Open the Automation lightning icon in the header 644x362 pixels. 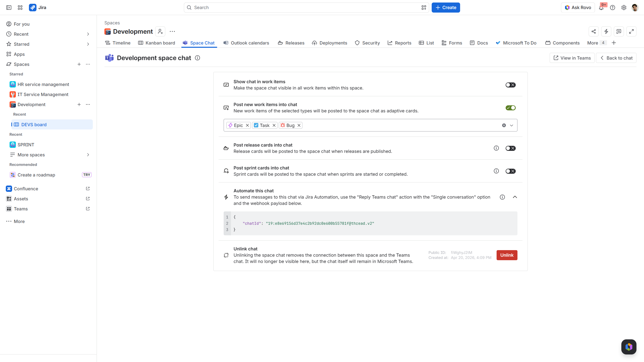(606, 31)
